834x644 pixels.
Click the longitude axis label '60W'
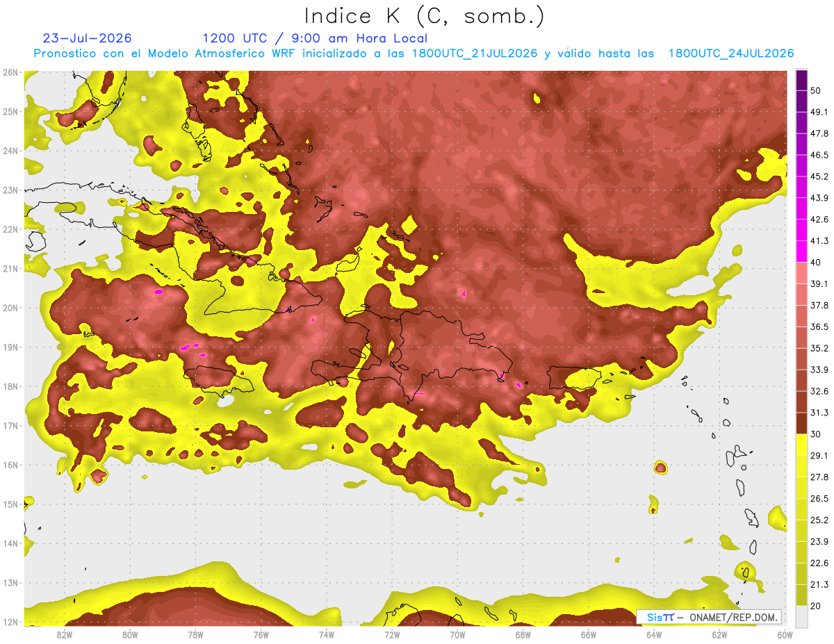click(785, 634)
